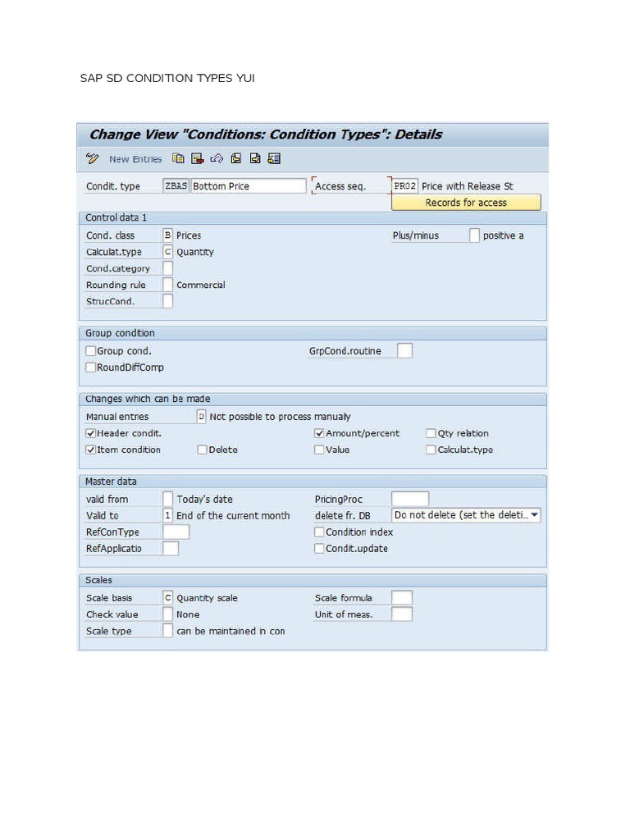Check the Qty relation checkbox
Image resolution: width=630 pixels, height=840 pixels.
tap(431, 433)
